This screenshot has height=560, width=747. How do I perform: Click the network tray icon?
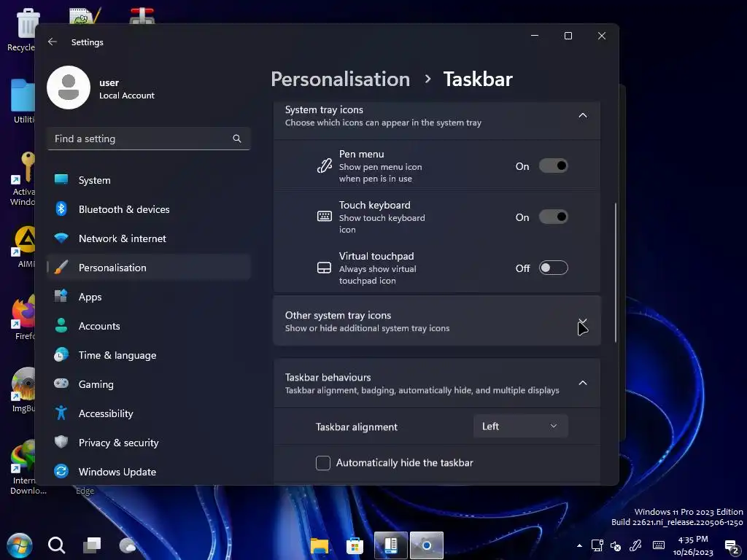[x=597, y=545]
